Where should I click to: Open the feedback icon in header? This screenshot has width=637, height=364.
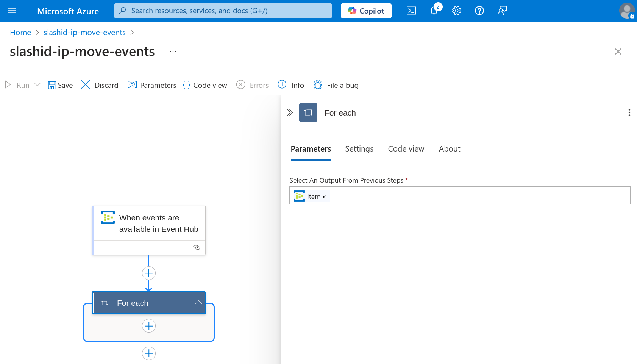[502, 11]
